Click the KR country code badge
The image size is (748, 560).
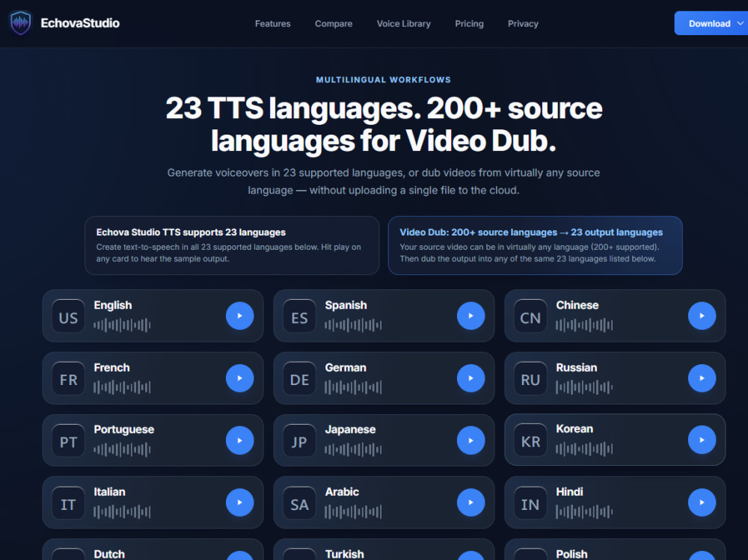coord(530,440)
